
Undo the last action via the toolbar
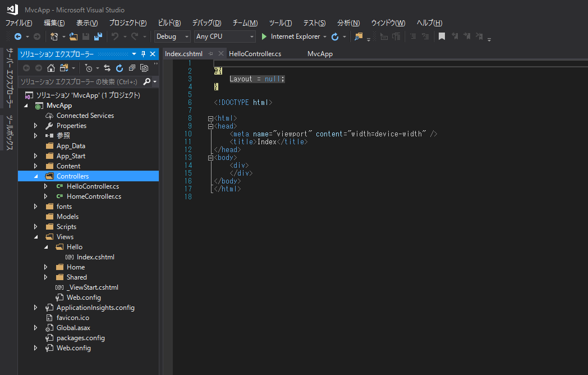[x=114, y=37]
